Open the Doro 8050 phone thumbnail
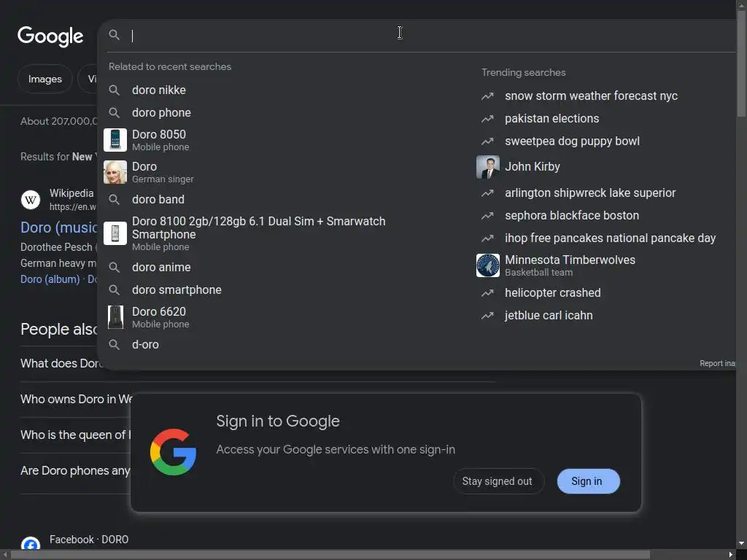Viewport: 747px width, 560px height. click(x=115, y=140)
